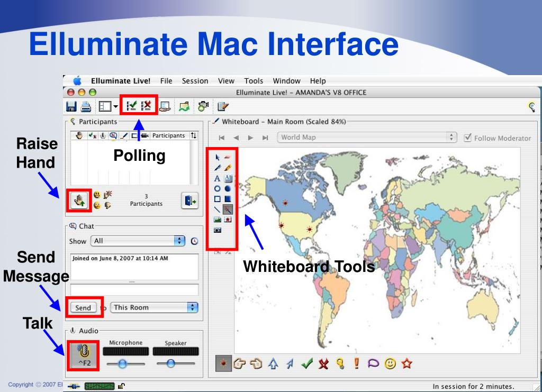Screen dimensions: 542x392
Task: Click the red X No polling icon
Action: click(146, 105)
